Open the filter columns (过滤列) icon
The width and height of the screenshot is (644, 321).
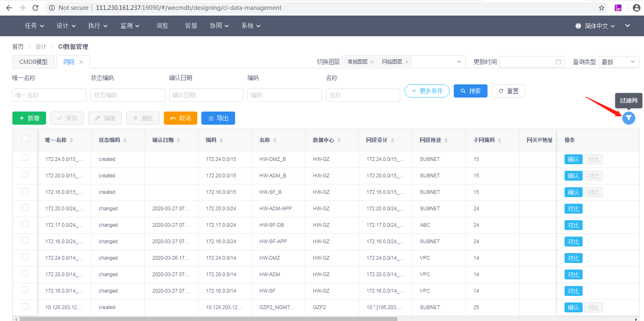point(629,118)
